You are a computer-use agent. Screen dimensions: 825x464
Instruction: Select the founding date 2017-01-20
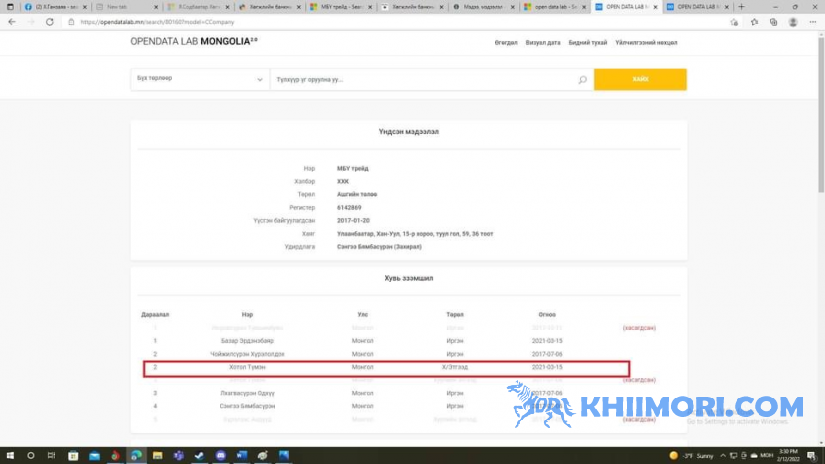[353, 221]
